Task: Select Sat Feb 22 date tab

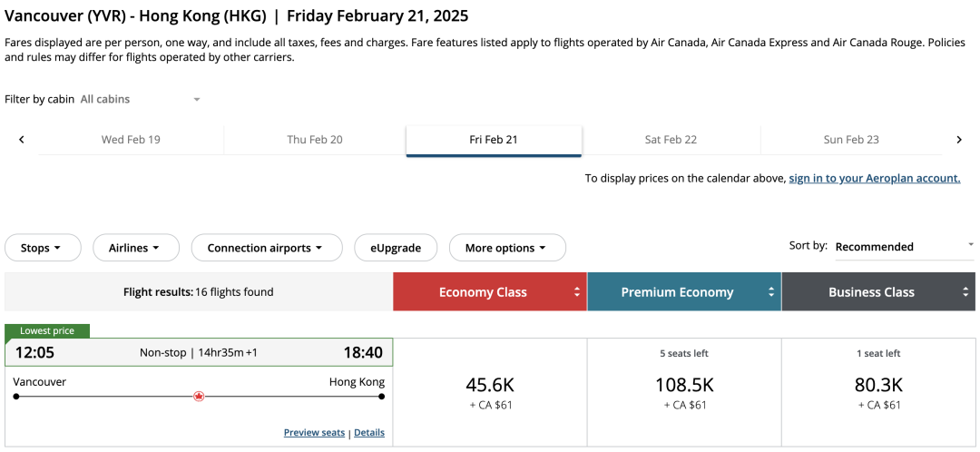Action: pos(671,140)
